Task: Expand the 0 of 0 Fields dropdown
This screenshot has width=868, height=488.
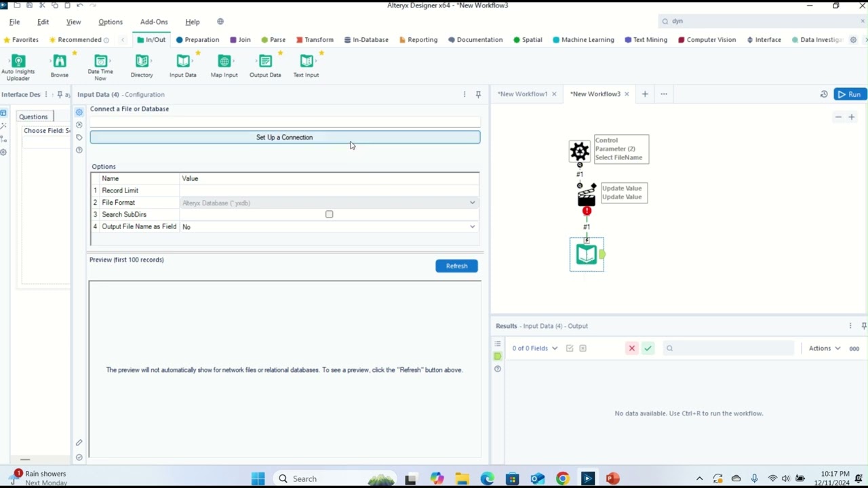Action: (535, 348)
